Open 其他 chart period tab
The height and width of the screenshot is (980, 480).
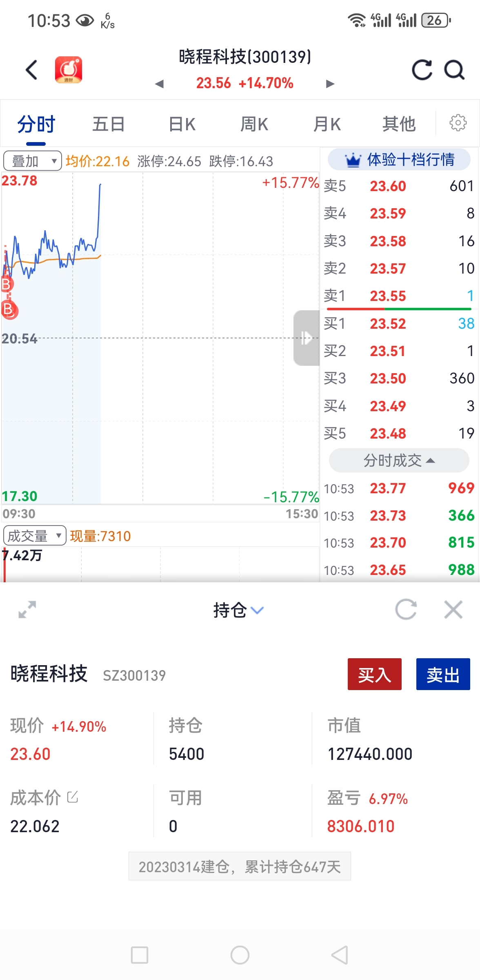click(399, 124)
